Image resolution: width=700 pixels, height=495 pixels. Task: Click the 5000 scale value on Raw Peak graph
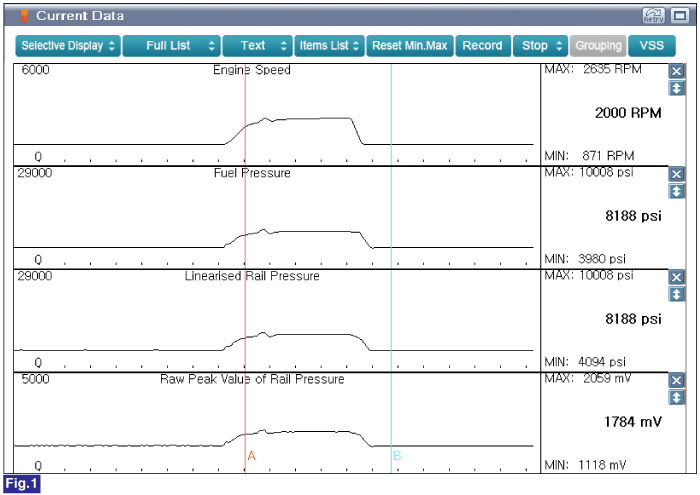pyautogui.click(x=35, y=379)
